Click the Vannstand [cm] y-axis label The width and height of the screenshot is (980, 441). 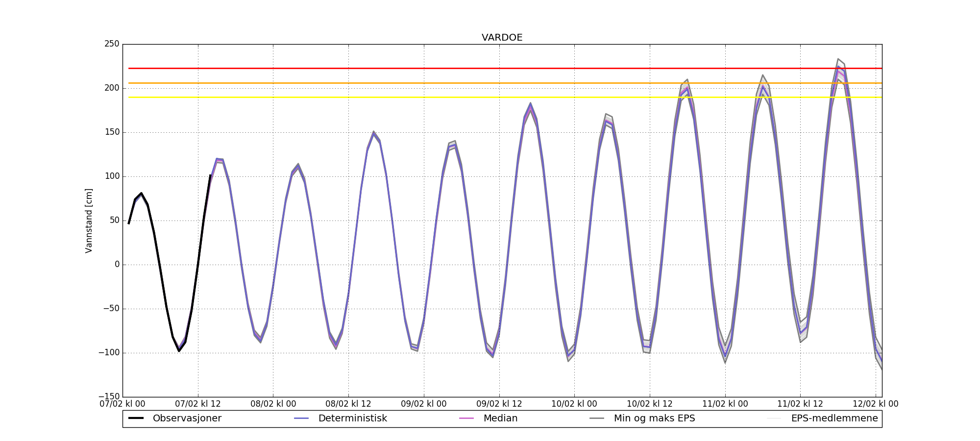tap(89, 220)
